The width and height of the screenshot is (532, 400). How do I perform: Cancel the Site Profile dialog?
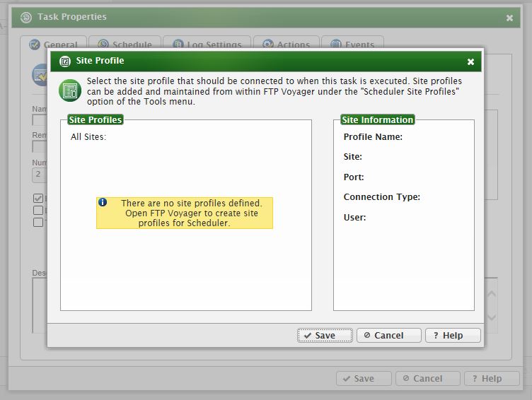[x=389, y=335]
